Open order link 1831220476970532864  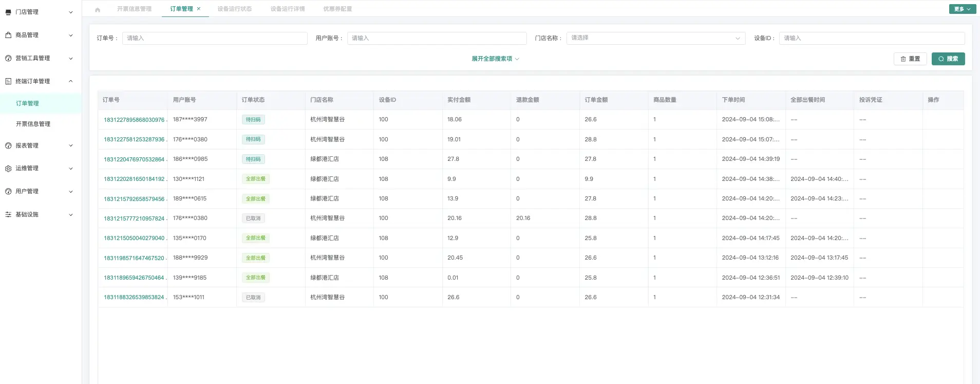[135, 159]
